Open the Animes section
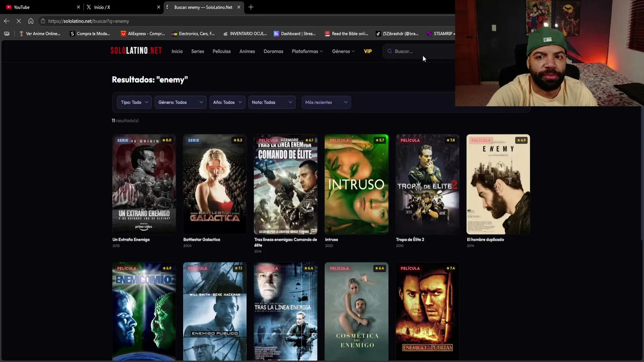The width and height of the screenshot is (644, 362). click(x=247, y=51)
